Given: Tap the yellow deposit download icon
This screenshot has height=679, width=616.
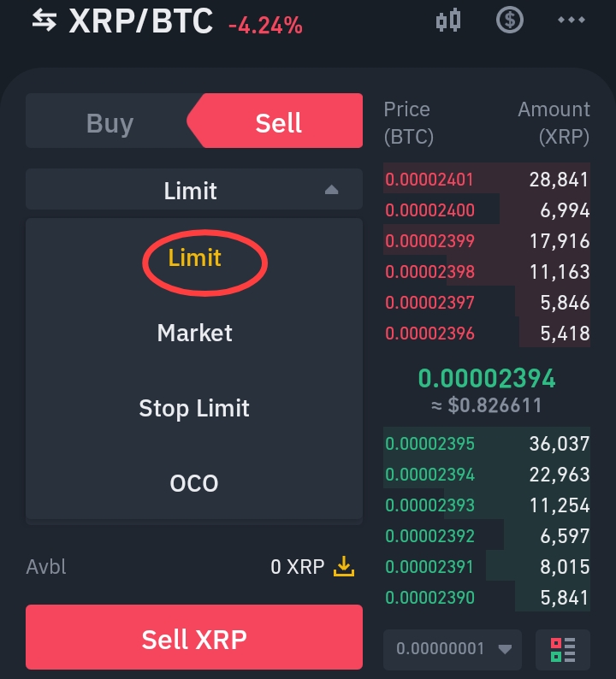Looking at the screenshot, I should (x=343, y=566).
